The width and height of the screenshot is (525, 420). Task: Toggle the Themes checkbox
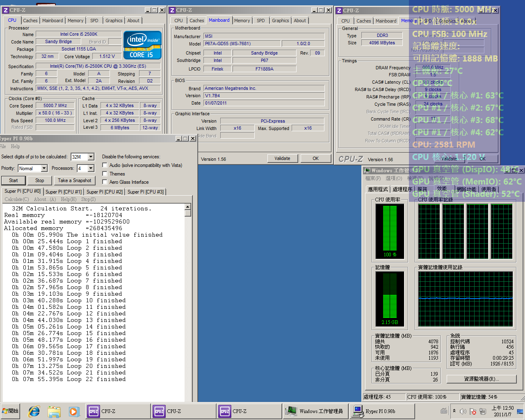[x=105, y=173]
